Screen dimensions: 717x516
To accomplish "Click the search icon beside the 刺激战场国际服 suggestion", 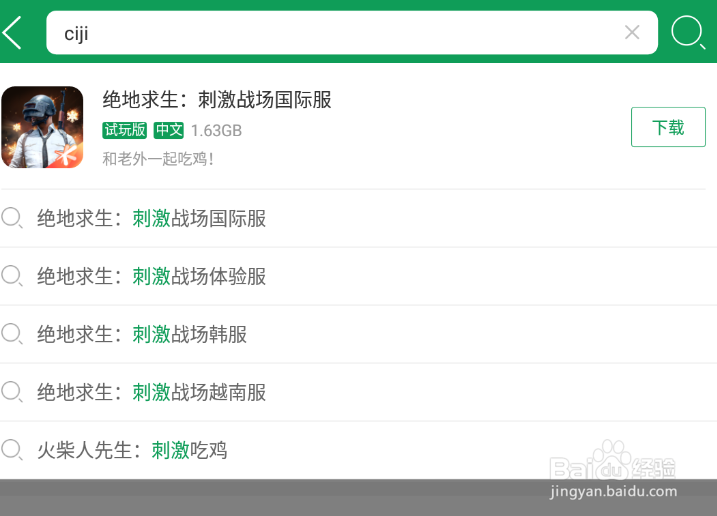I will (12, 218).
